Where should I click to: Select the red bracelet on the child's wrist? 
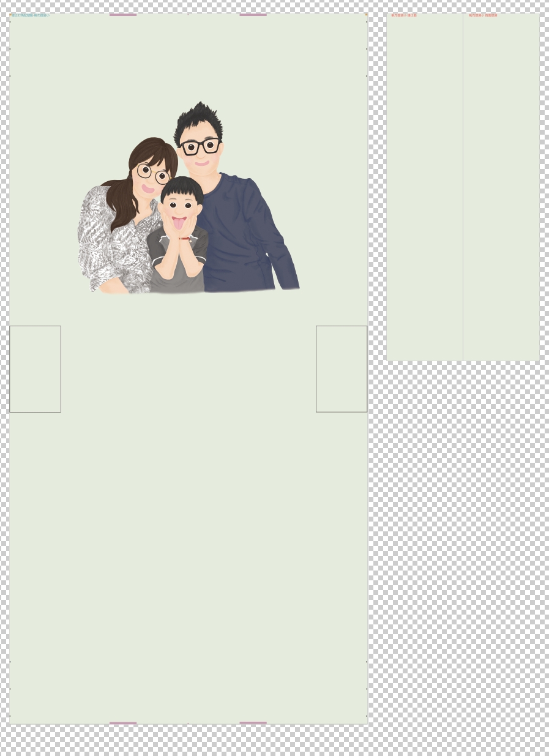pos(184,238)
